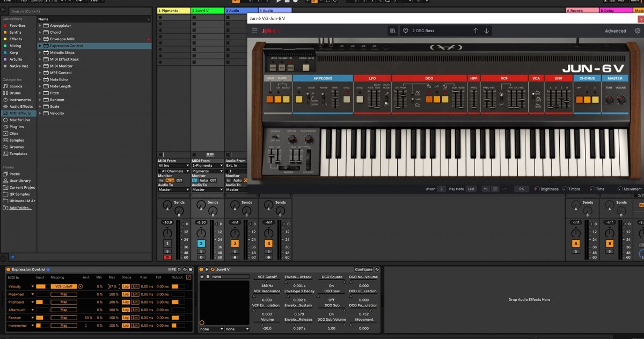Toggle Hold button on Jun-6 V

[271, 99]
